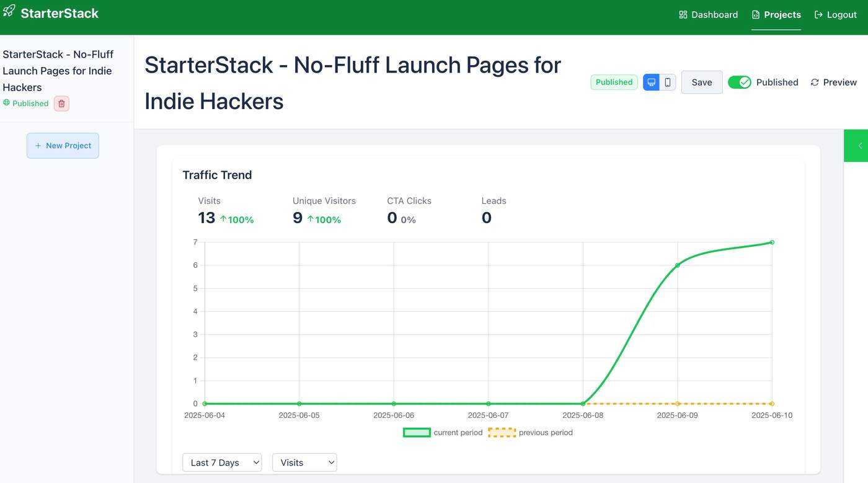Screen dimensions: 868x483
Task: Click the CTA Clicks stat label
Action: tap(409, 201)
